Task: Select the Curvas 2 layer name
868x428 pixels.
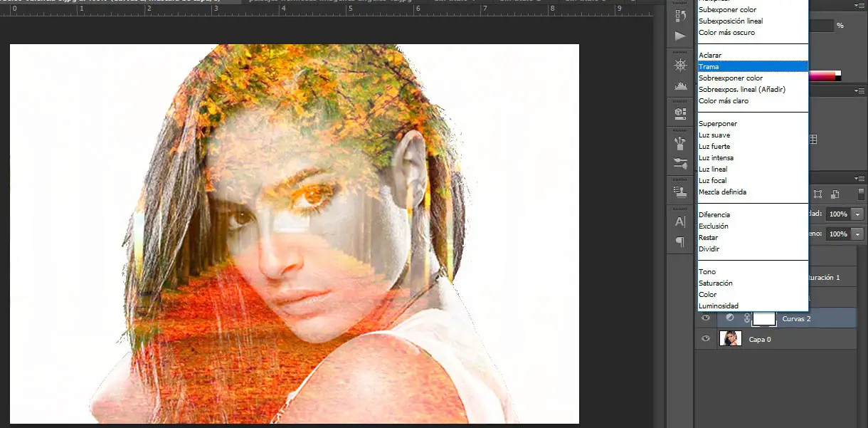Action: 797,318
